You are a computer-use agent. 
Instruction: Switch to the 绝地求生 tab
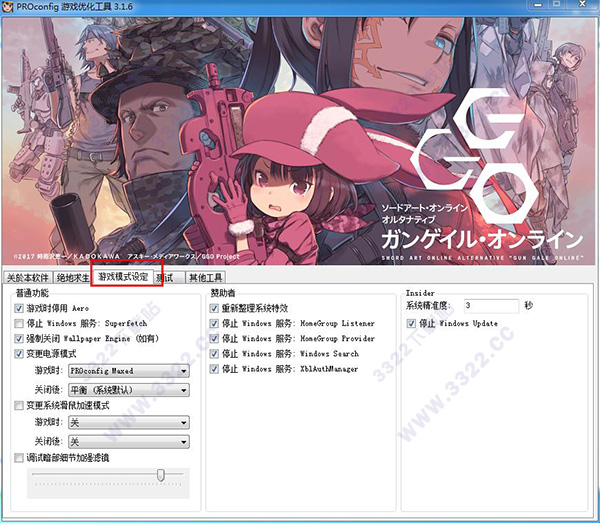72,278
